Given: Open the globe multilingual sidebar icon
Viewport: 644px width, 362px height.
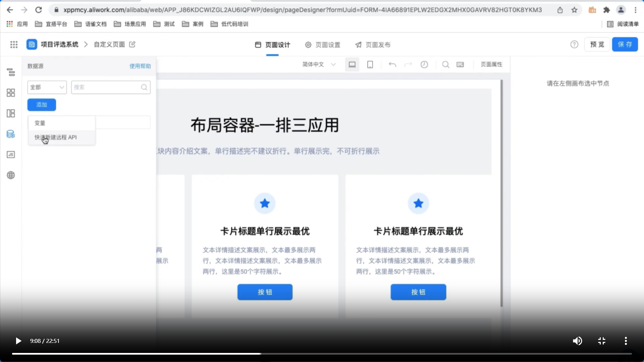Looking at the screenshot, I should pos(11,175).
